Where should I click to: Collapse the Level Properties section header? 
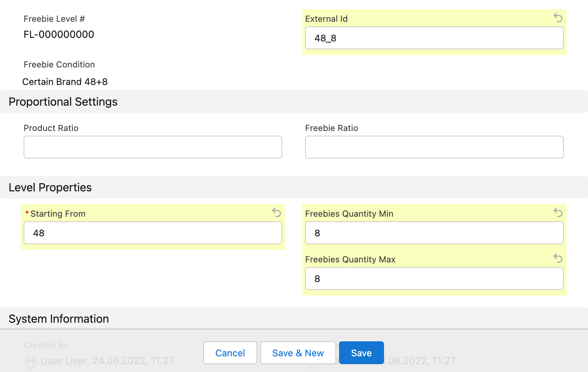(50, 187)
